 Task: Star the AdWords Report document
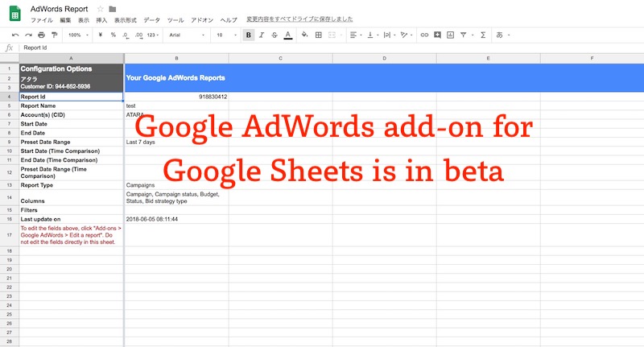click(x=100, y=9)
